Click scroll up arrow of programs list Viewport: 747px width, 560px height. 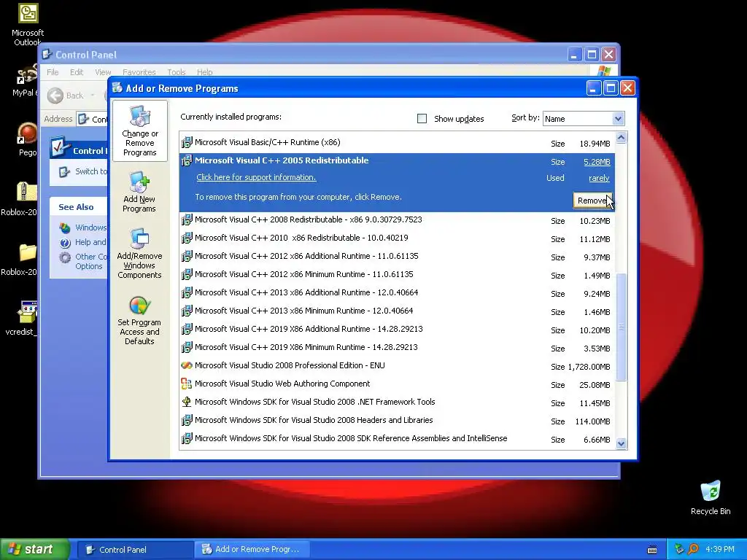(621, 138)
